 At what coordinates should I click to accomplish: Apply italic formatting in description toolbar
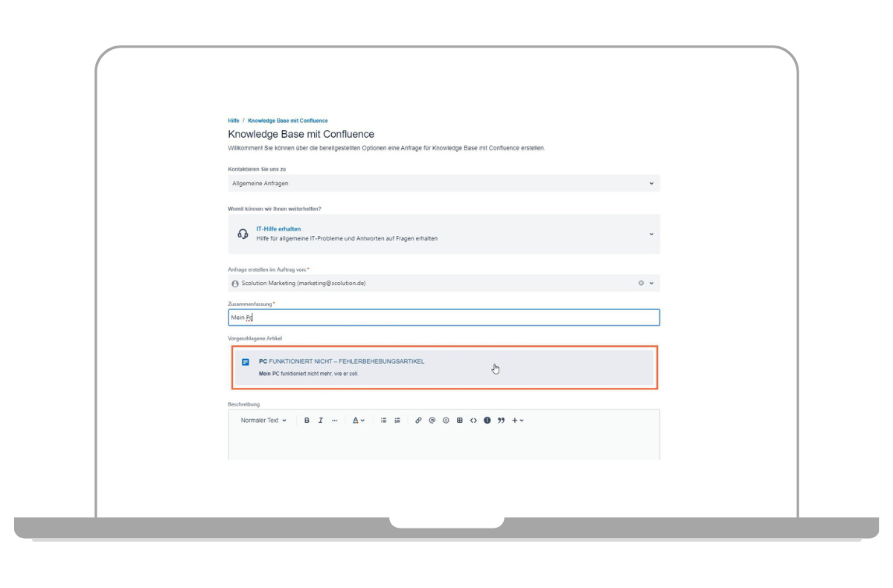tap(321, 421)
